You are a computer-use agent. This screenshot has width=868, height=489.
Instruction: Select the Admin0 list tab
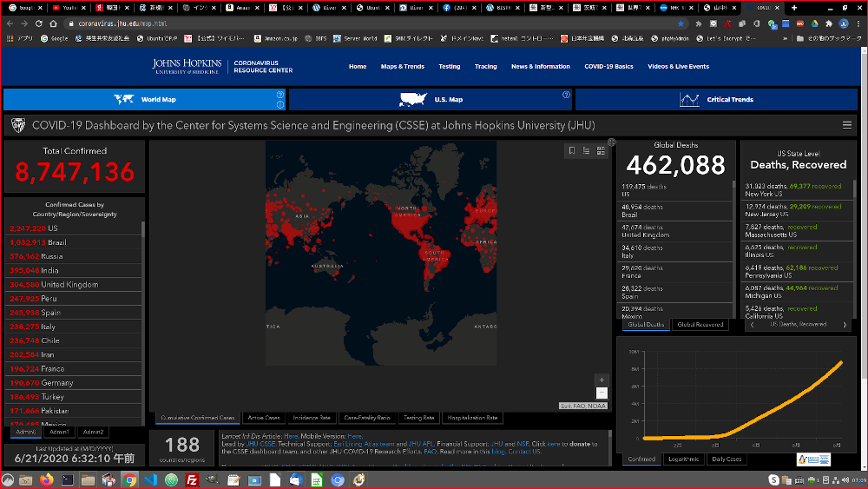25,432
